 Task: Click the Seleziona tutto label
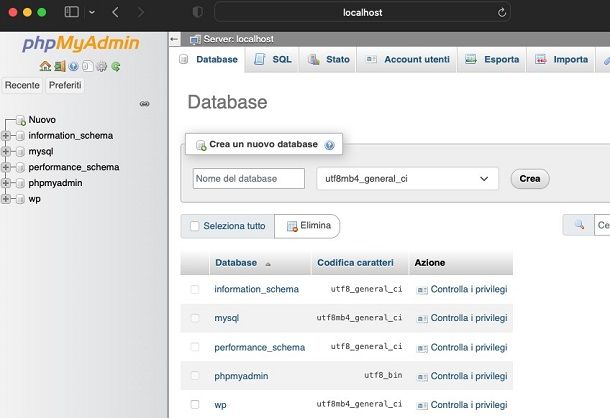[x=234, y=226]
